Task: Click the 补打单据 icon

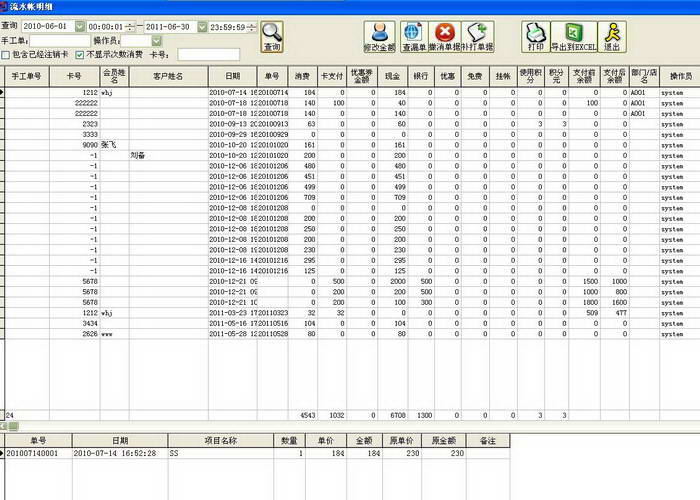Action: pos(478,37)
